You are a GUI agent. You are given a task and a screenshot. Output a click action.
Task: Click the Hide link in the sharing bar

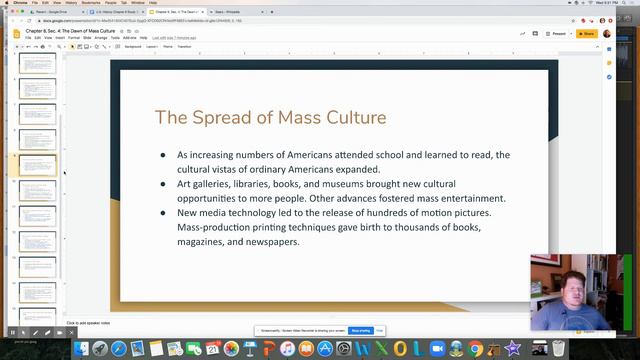pos(380,331)
